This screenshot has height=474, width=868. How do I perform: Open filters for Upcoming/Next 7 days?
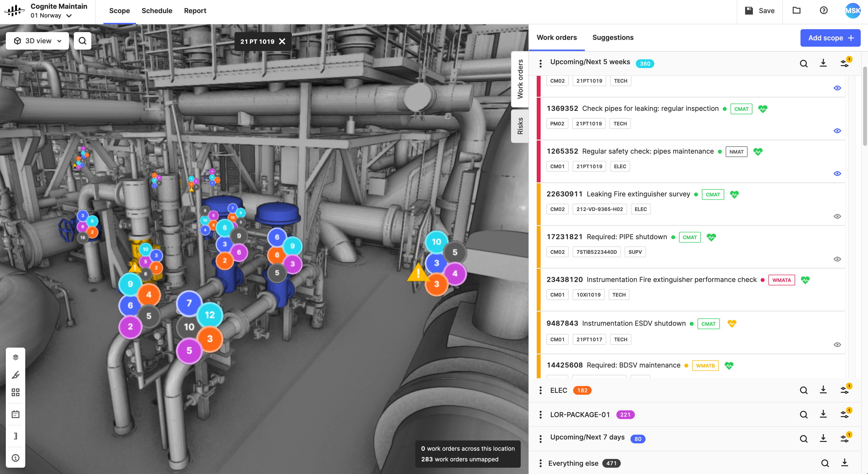pos(845,439)
